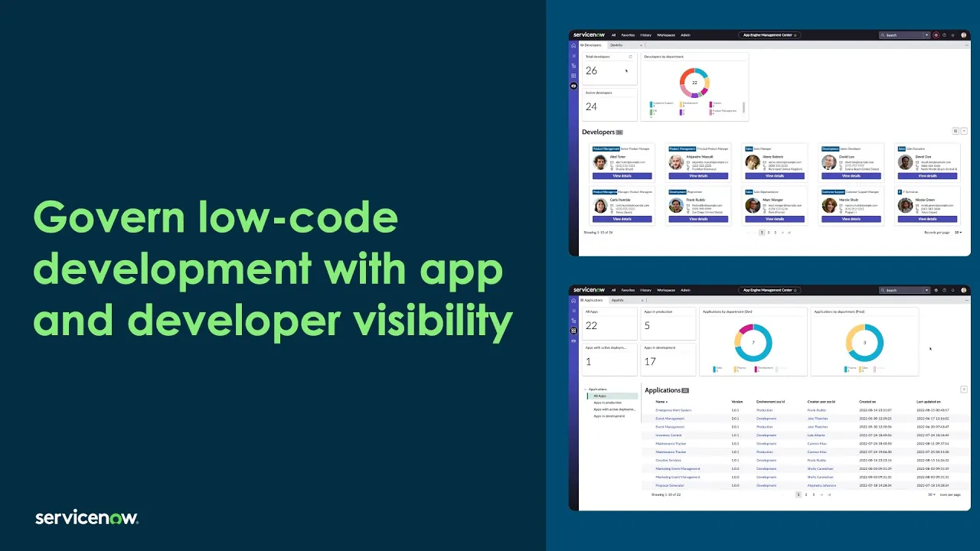Screen dimensions: 980x551
Task: Open Admin menu in Developers window
Action: (685, 34)
